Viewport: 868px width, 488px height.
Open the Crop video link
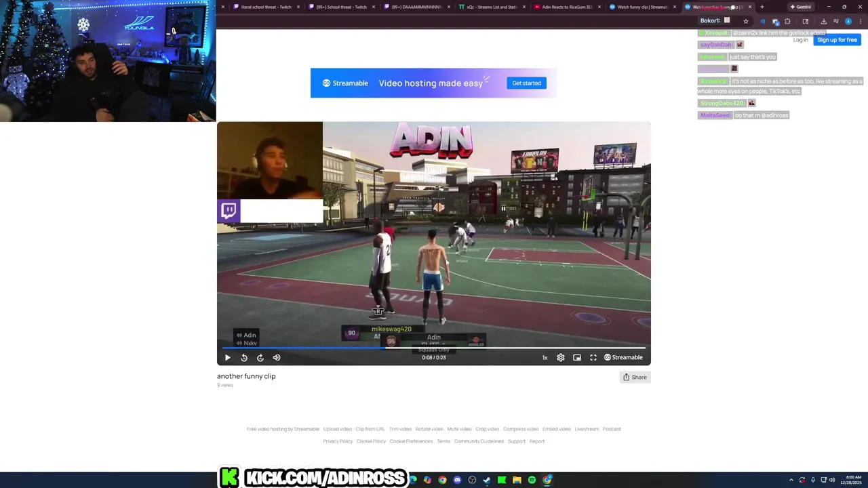coord(487,429)
